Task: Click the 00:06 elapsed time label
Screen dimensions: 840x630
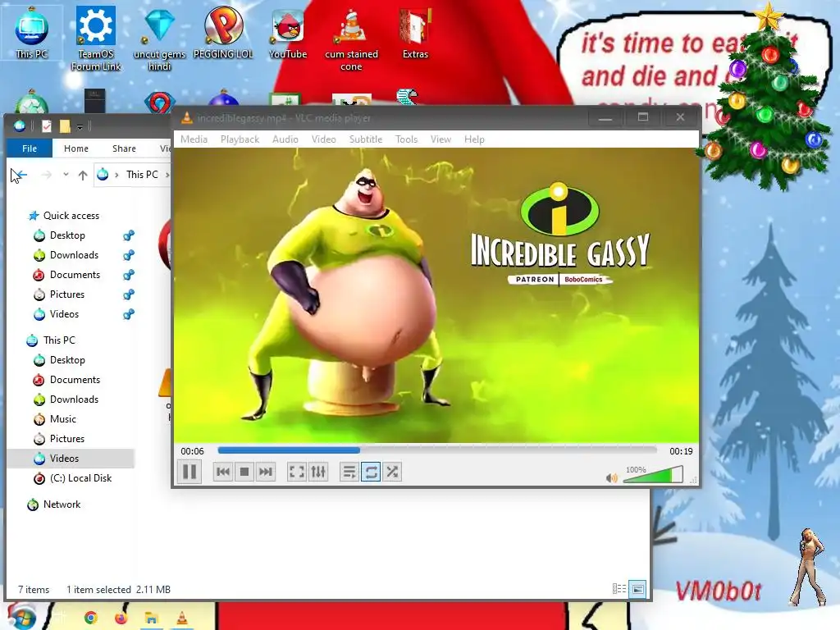Action: tap(192, 451)
